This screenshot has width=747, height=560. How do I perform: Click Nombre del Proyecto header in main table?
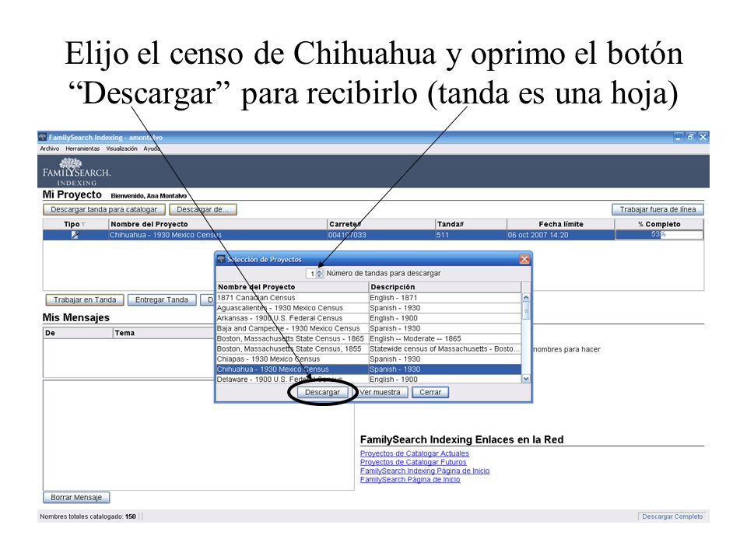pos(218,224)
